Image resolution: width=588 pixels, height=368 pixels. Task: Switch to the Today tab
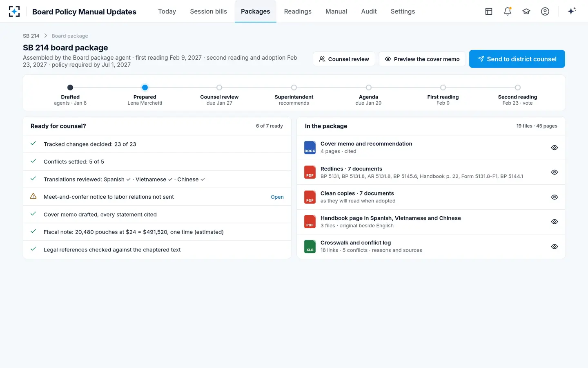tap(167, 11)
